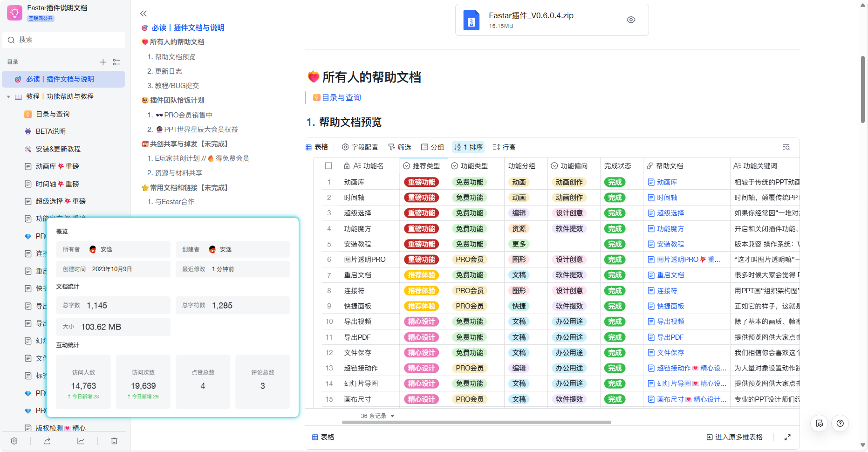Screen dimensions: 868x452
Task: Open the 筛选 filter menu
Action: [400, 147]
